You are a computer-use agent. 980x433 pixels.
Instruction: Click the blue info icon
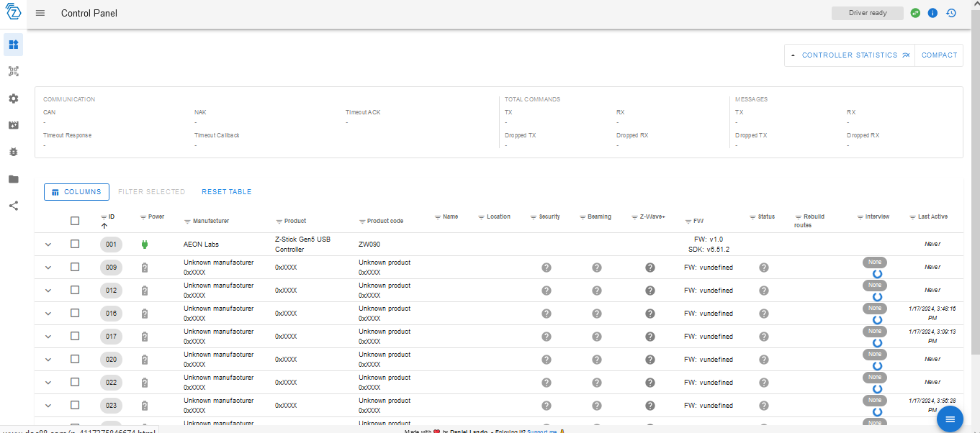click(x=932, y=13)
